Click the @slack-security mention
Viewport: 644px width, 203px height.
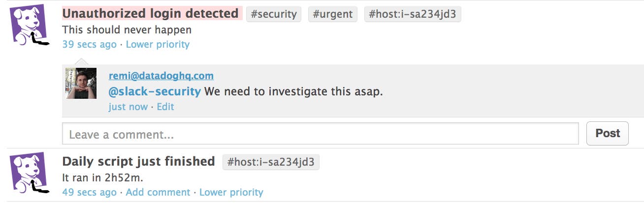click(155, 91)
